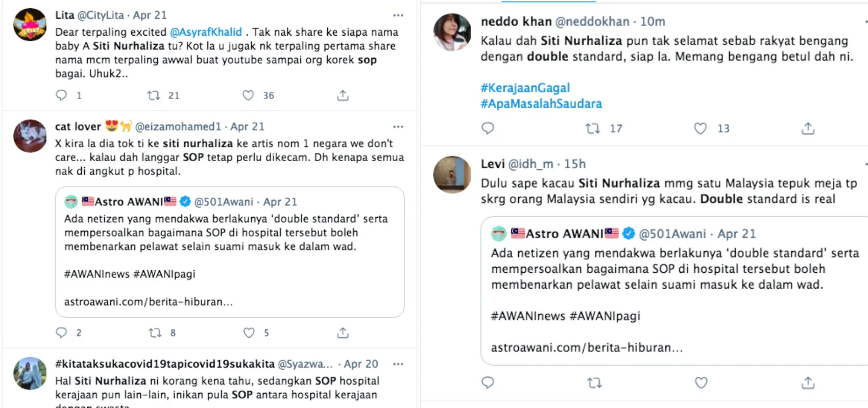This screenshot has width=868, height=408.
Task: Like Lita's tweet with 36 likes
Action: (248, 95)
